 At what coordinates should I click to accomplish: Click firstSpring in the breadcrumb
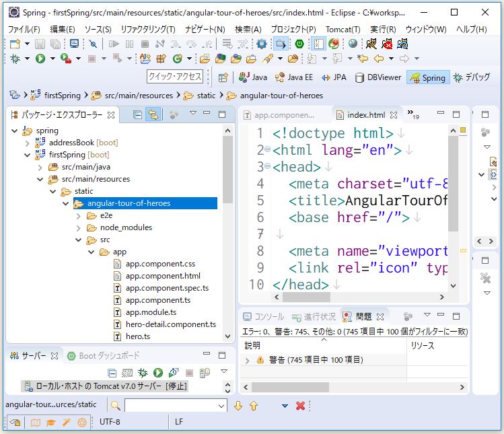(x=63, y=96)
